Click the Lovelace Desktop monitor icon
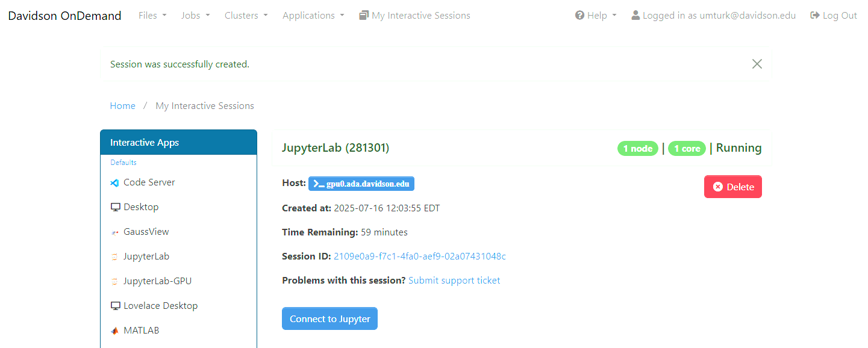 [x=116, y=306]
